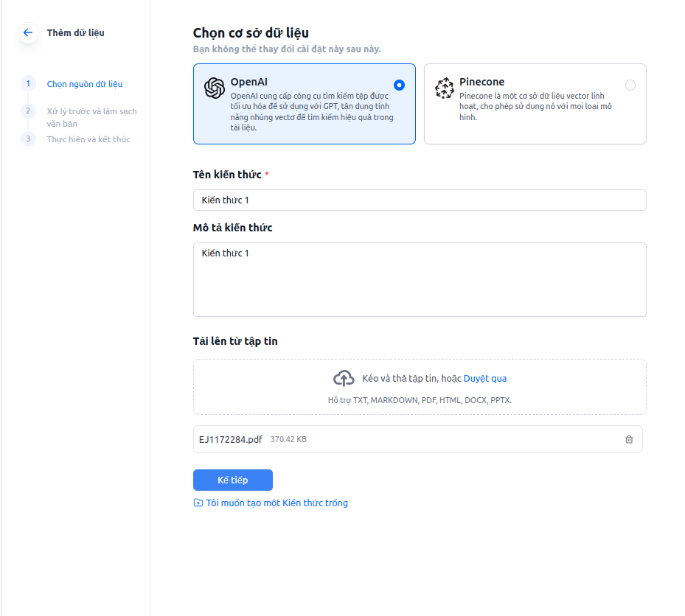Image resolution: width=685 pixels, height=616 pixels.
Task: Select the Pinecone radio button
Action: tap(630, 85)
